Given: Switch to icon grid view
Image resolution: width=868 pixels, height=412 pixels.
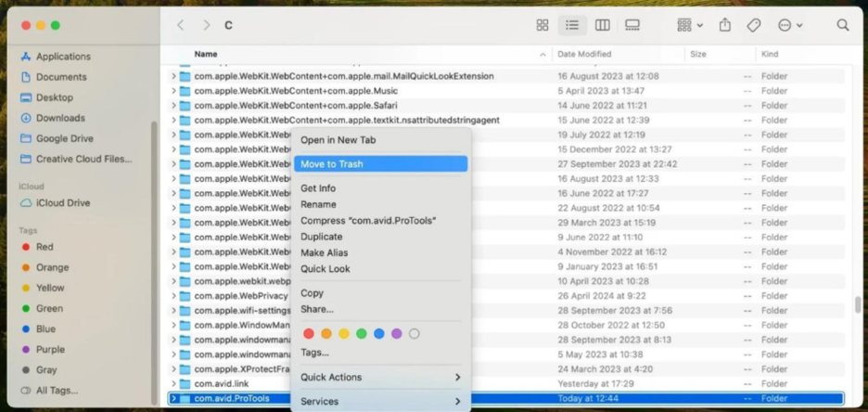Looking at the screenshot, I should point(542,25).
